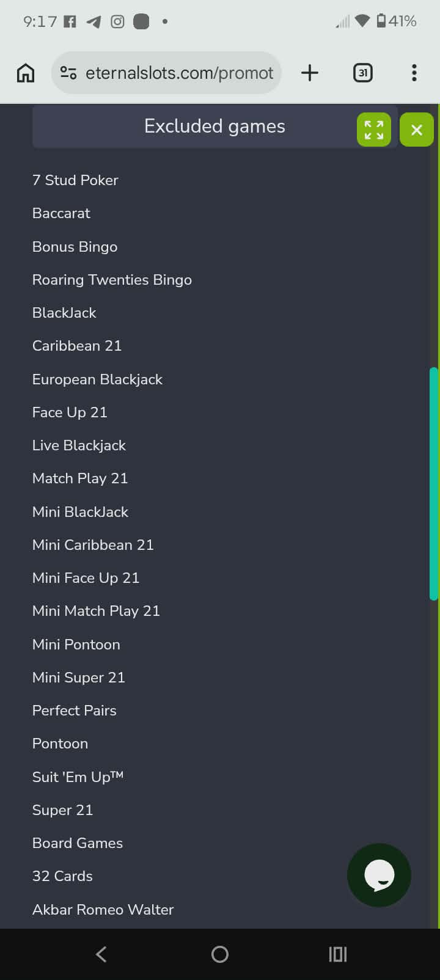Open Android recent apps view
440x980 pixels.
[x=337, y=954]
